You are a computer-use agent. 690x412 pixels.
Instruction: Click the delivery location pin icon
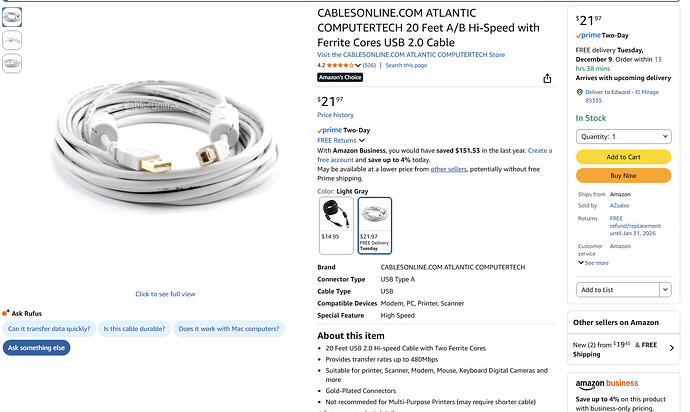click(580, 92)
